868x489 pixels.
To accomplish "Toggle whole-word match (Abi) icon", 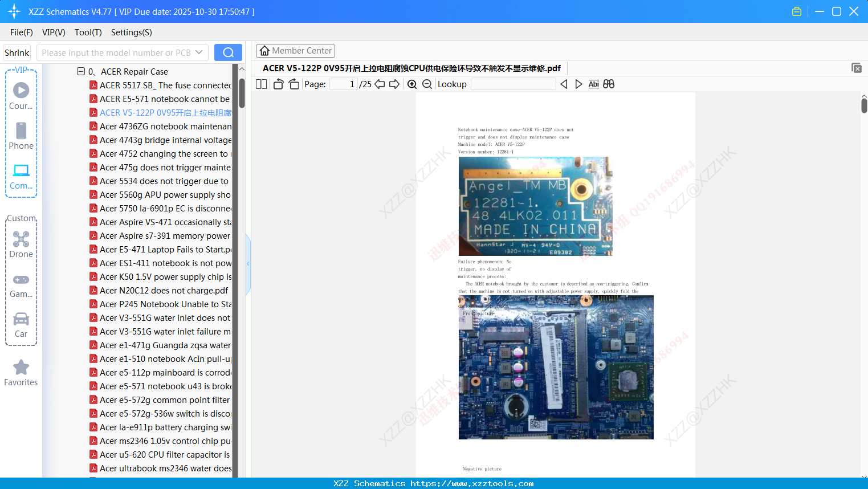I will pos(593,84).
